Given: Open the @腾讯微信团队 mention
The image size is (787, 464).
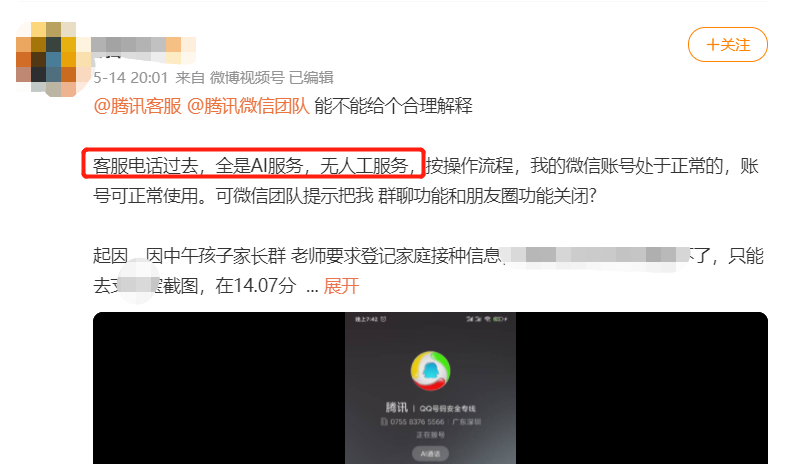Looking at the screenshot, I should (248, 106).
